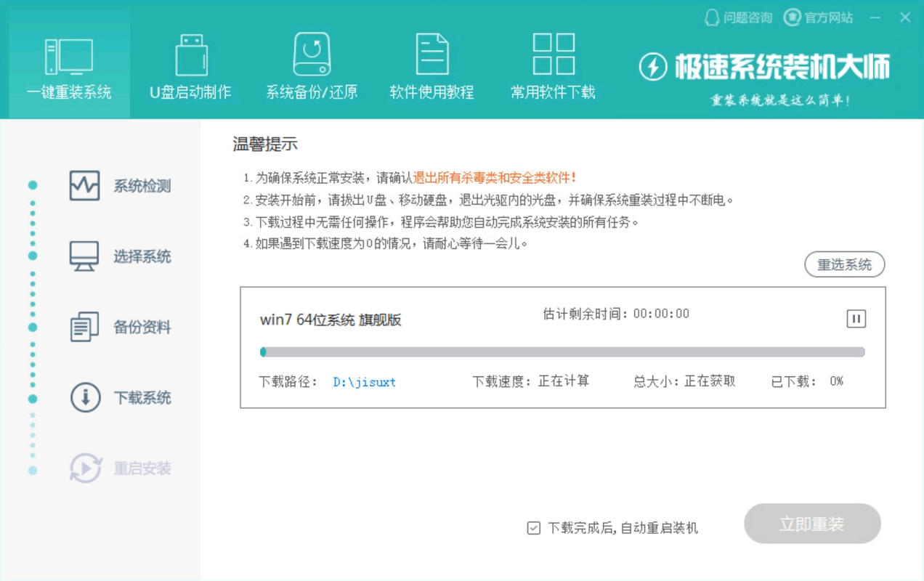Click the 重选系统 button
924x581 pixels.
click(846, 264)
